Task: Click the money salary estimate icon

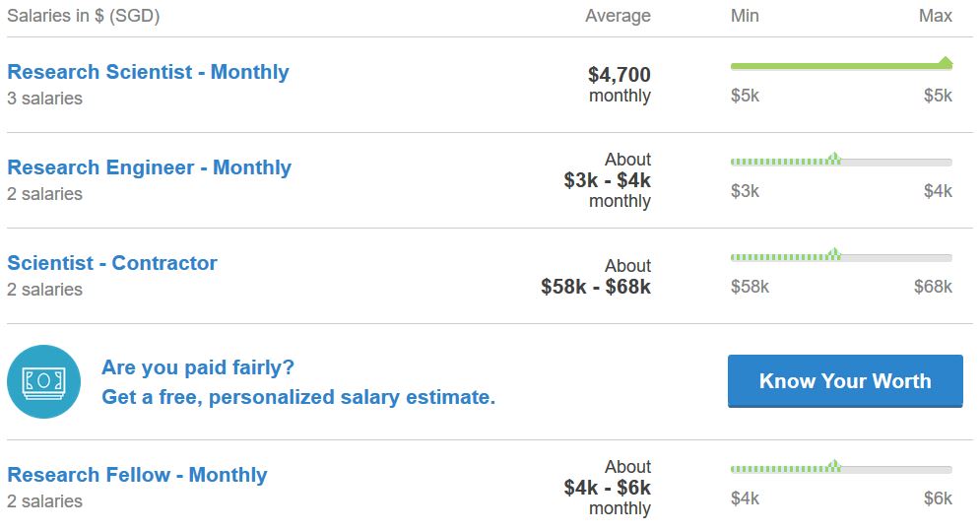Action: tap(43, 381)
